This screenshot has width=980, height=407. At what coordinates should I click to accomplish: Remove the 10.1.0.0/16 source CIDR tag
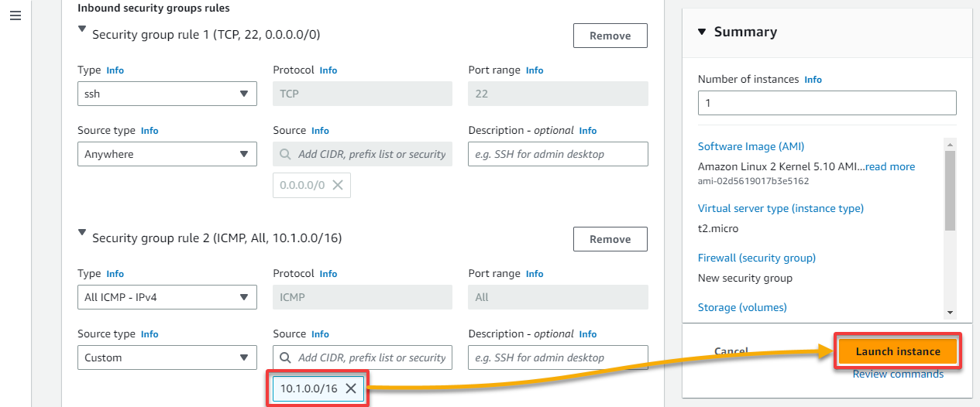(x=350, y=388)
